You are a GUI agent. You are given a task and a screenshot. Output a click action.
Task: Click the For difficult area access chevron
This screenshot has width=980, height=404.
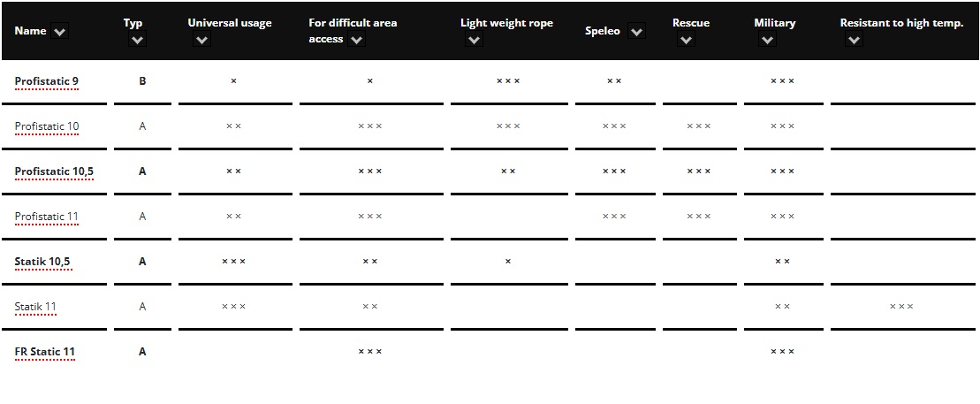[356, 40]
